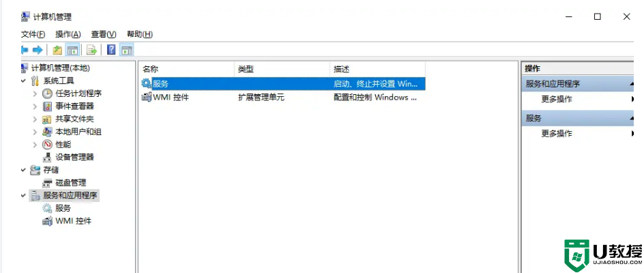This screenshot has width=644, height=273.
Task: Click the 共享文件夹 icon in tree
Action: click(x=48, y=119)
